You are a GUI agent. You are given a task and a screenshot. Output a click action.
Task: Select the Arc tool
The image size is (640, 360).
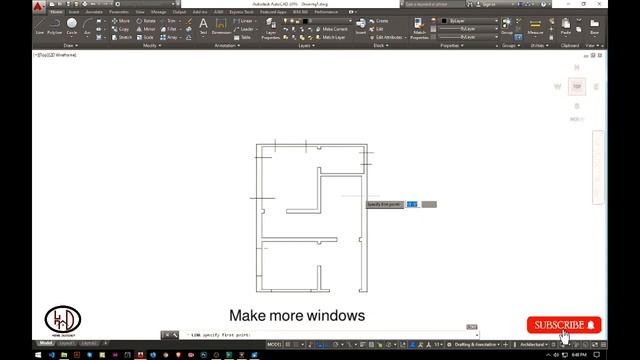pos(87,26)
